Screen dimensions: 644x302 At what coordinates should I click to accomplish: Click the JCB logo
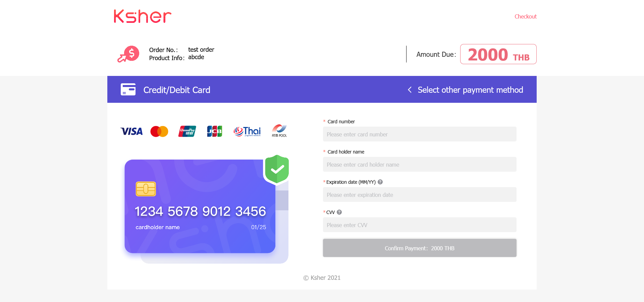coord(215,131)
